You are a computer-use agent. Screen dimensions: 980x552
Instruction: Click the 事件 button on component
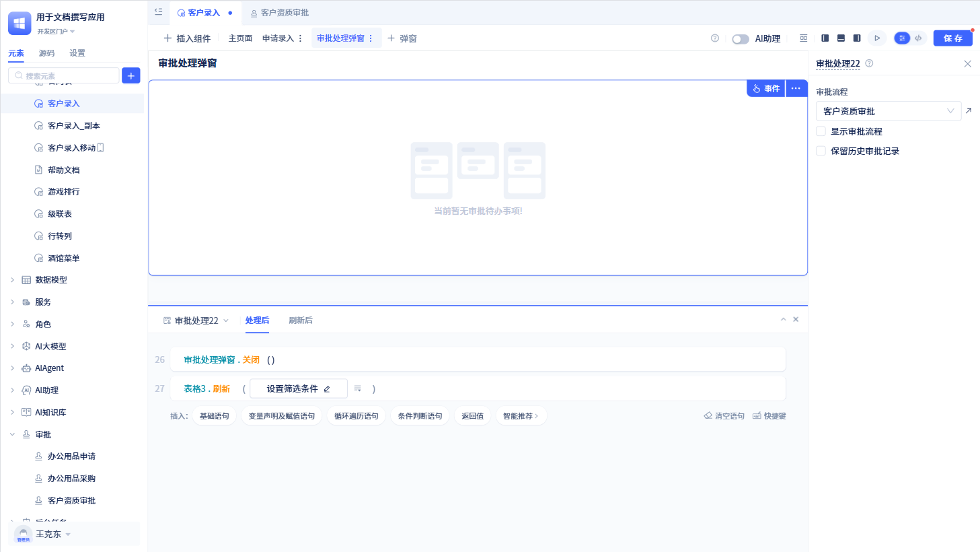(x=766, y=88)
